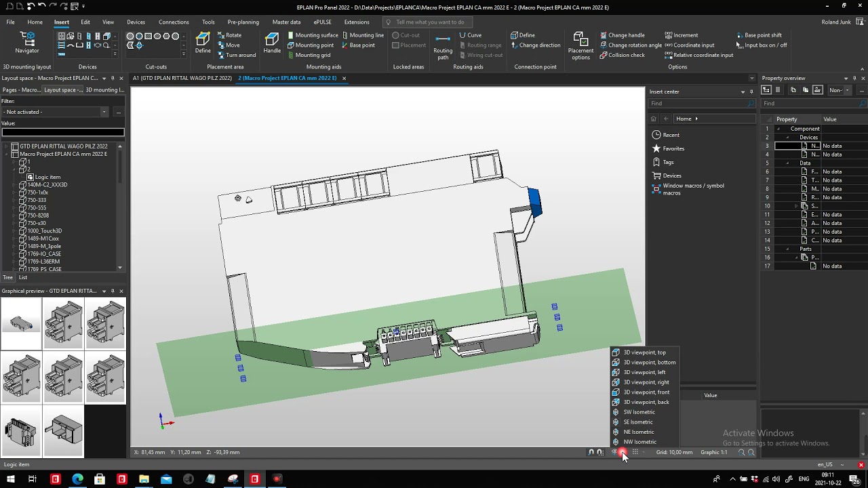Select the Mounting grid option

(309, 55)
